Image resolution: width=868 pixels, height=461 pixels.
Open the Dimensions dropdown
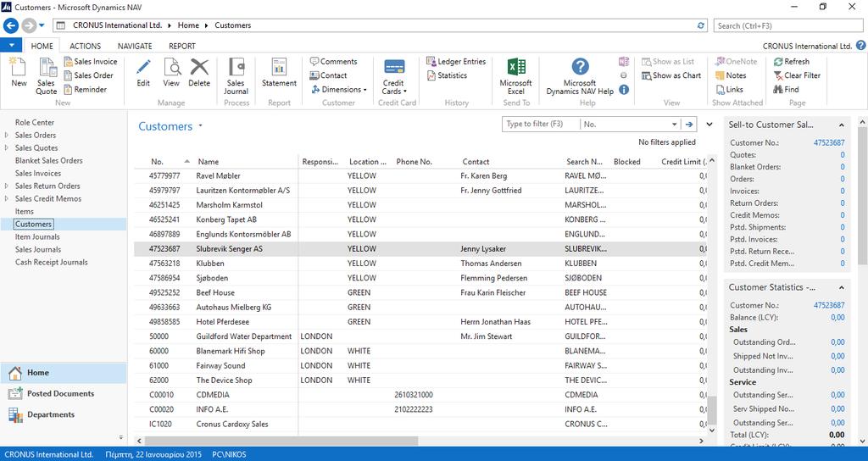click(x=339, y=89)
